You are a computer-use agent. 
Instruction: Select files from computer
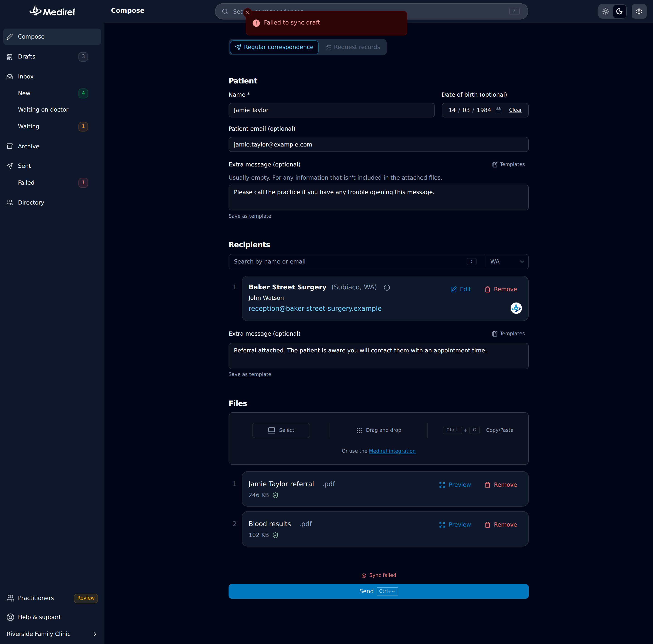coord(281,430)
